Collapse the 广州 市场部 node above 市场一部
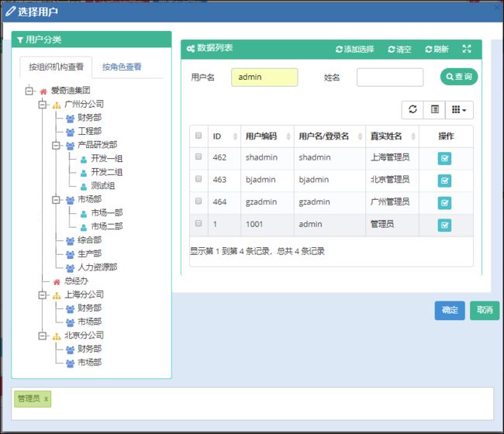Screen dimensions: 504x434 tap(56, 200)
